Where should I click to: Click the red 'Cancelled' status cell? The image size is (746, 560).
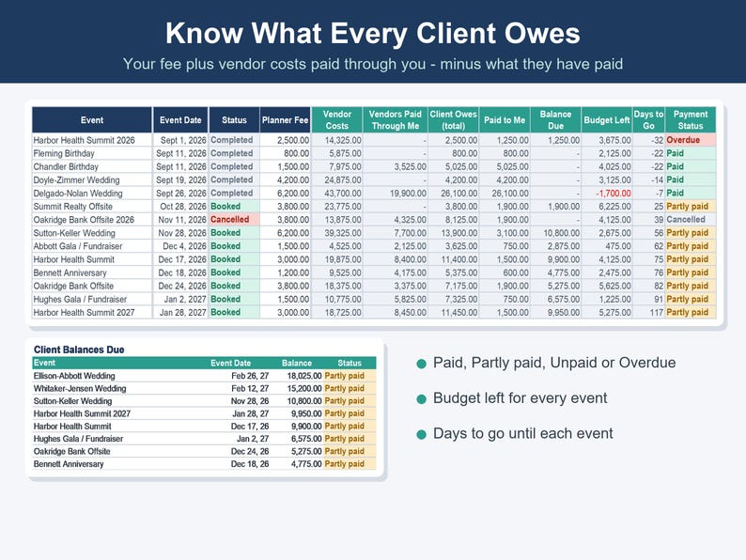tap(234, 219)
